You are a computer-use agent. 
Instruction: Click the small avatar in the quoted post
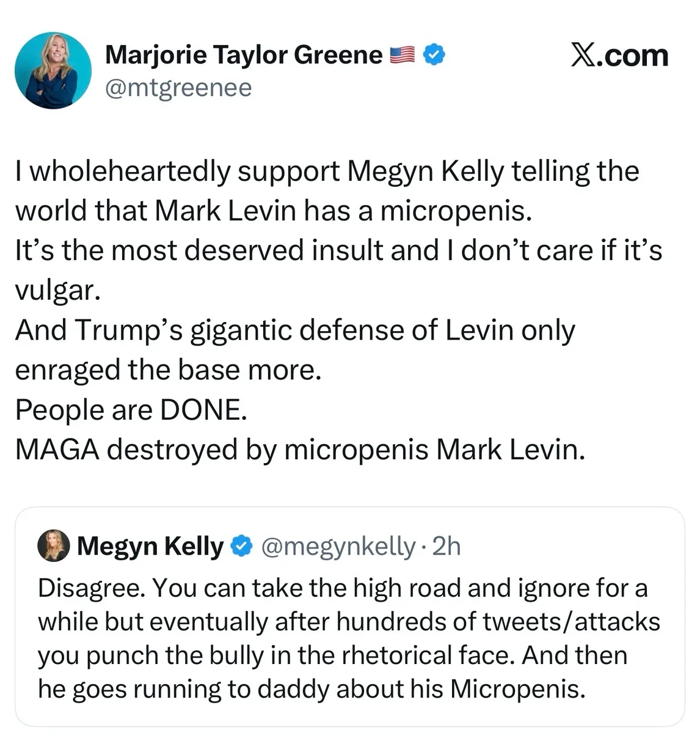click(x=54, y=545)
